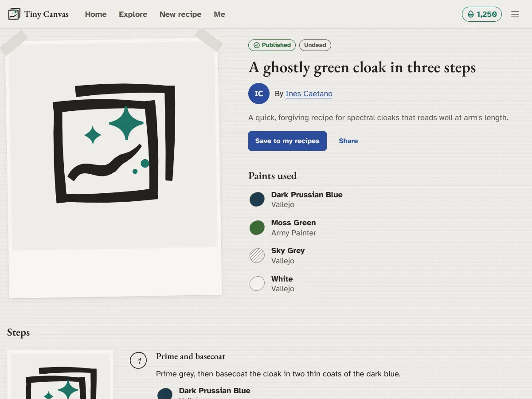Click Save to my recipes button
The height and width of the screenshot is (399, 532).
[x=287, y=141]
